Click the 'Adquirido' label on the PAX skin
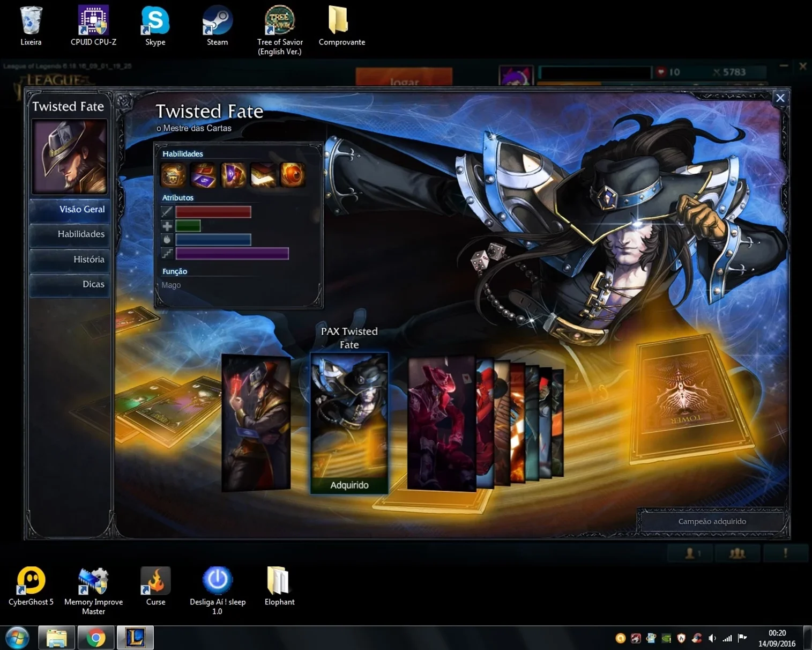 tap(349, 485)
